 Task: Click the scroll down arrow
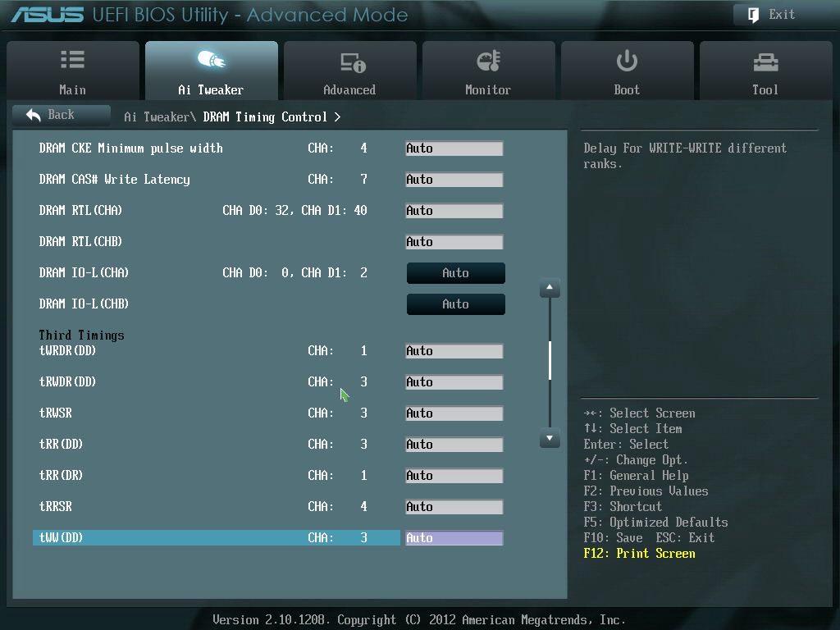[x=550, y=438]
